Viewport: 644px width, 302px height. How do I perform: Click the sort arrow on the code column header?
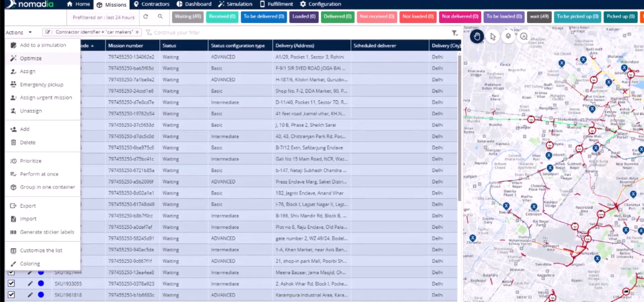92,46
